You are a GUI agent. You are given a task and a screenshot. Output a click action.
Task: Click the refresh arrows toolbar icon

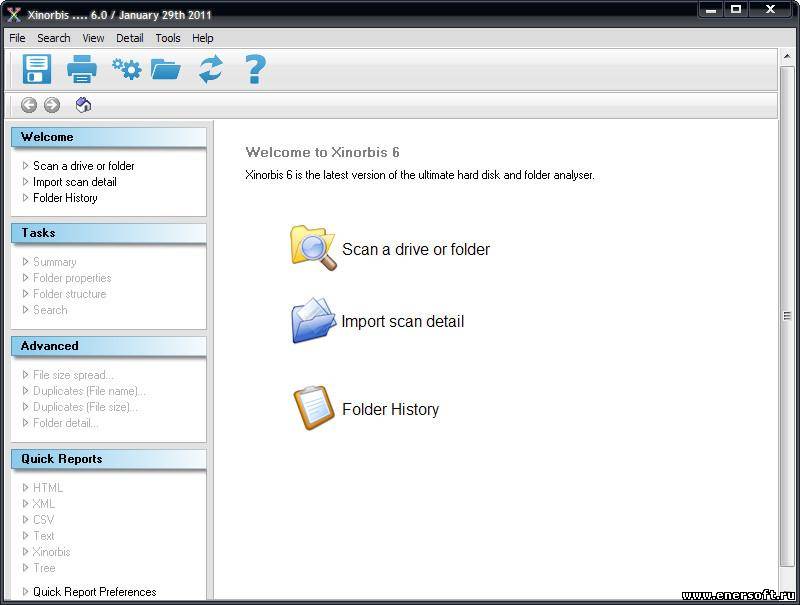click(x=211, y=69)
